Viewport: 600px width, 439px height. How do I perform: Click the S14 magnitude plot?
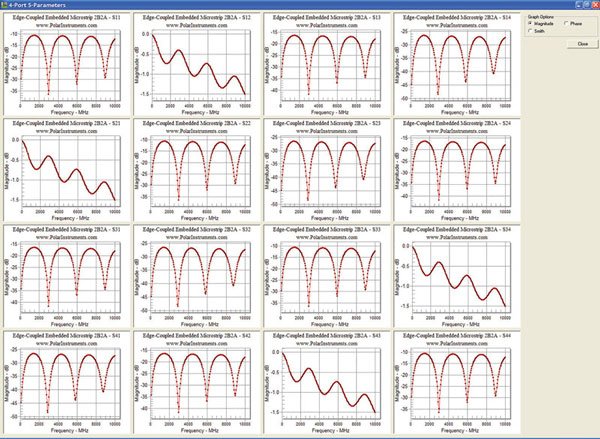[x=459, y=66]
